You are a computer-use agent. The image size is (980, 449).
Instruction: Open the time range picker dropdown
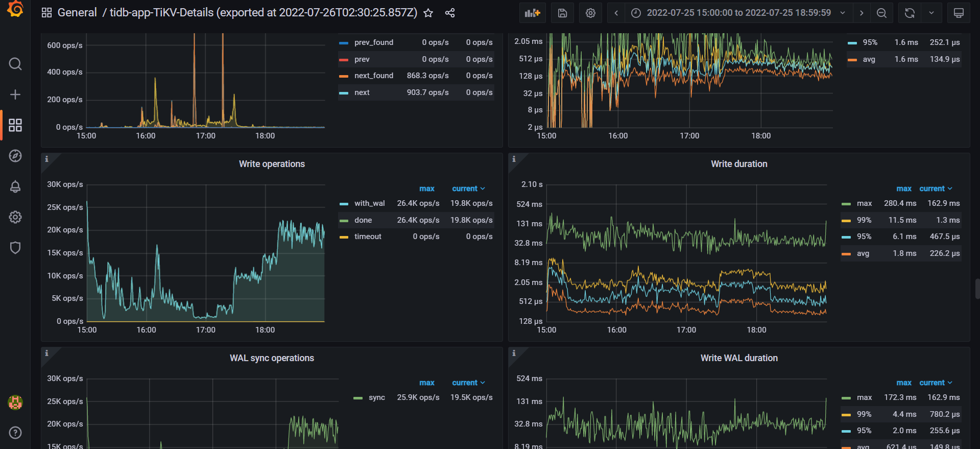point(738,13)
